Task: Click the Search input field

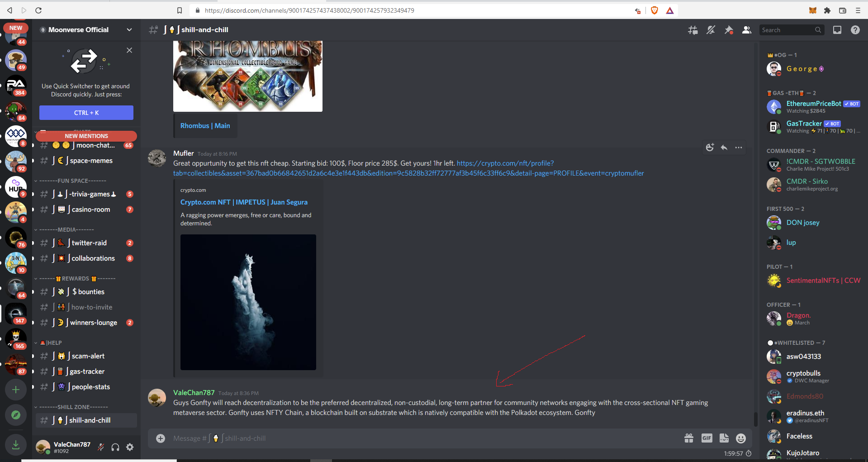Action: 792,30
